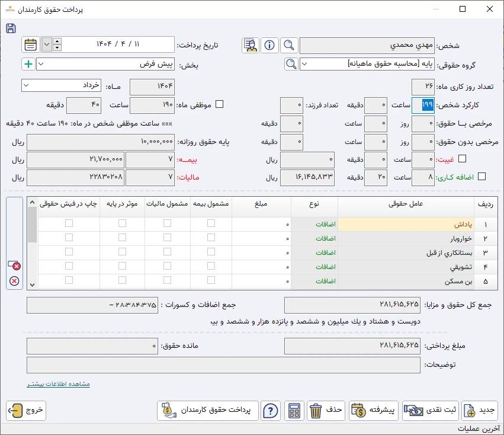Click the خروج (exit) button
The width and height of the screenshot is (504, 435).
(x=25, y=411)
